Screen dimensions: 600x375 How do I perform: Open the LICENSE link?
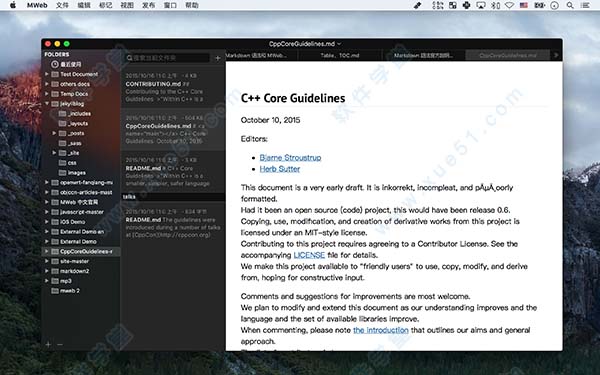point(309,255)
